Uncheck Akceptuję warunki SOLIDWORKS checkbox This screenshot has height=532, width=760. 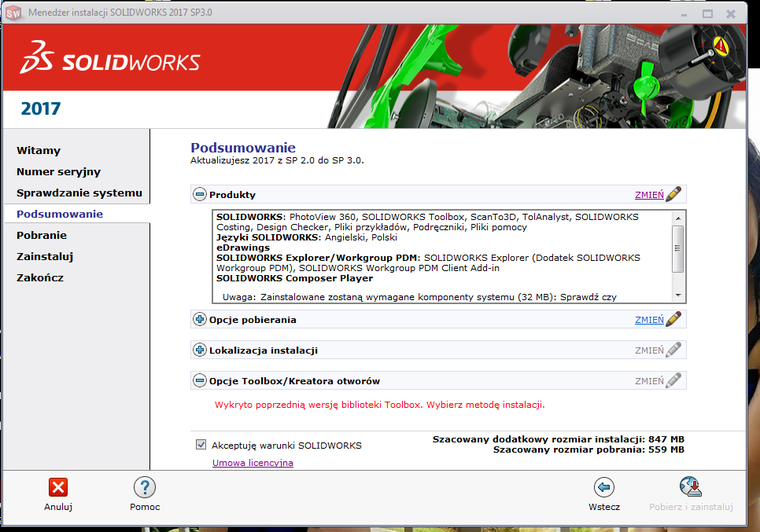pyautogui.click(x=201, y=444)
